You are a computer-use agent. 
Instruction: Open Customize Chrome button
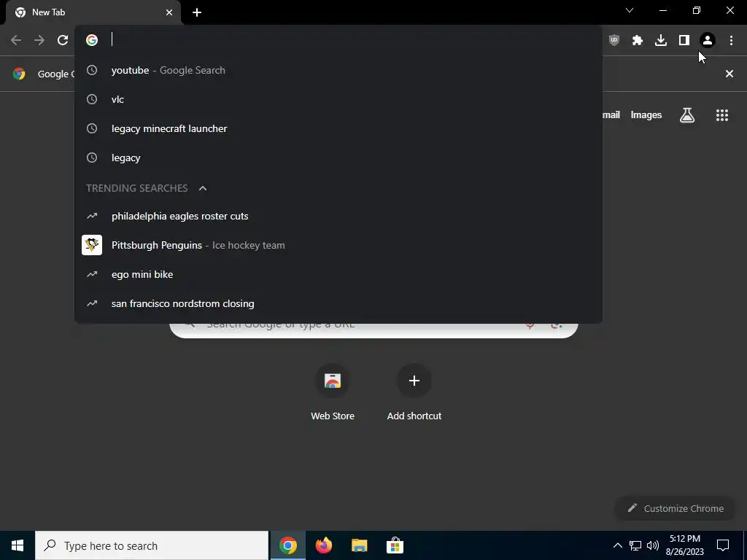[676, 508]
